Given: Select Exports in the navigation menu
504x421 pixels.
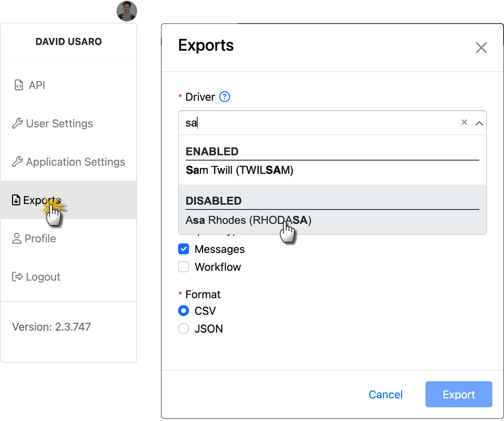Looking at the screenshot, I should click(41, 200).
